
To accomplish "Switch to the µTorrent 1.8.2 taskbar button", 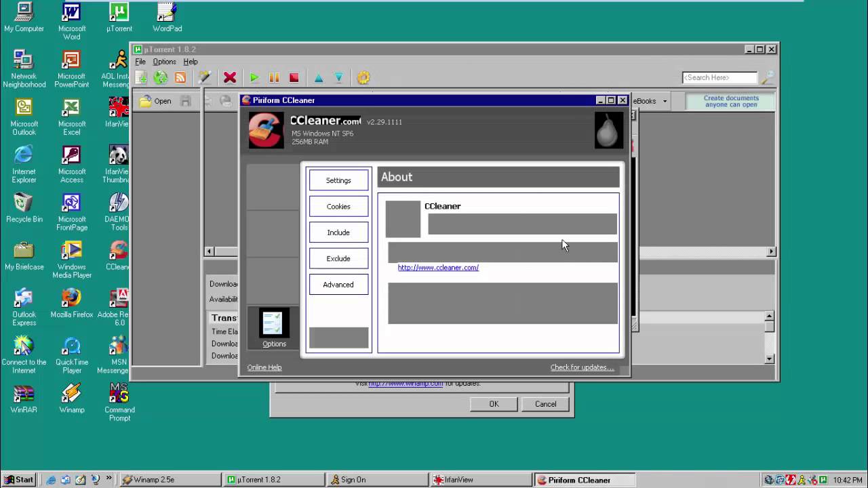I will point(273,480).
